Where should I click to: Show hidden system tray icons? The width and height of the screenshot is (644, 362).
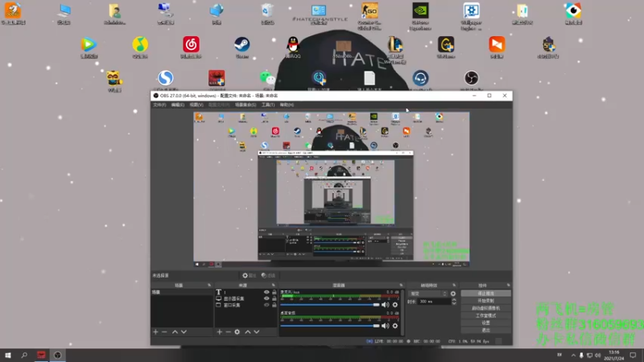click(573, 355)
